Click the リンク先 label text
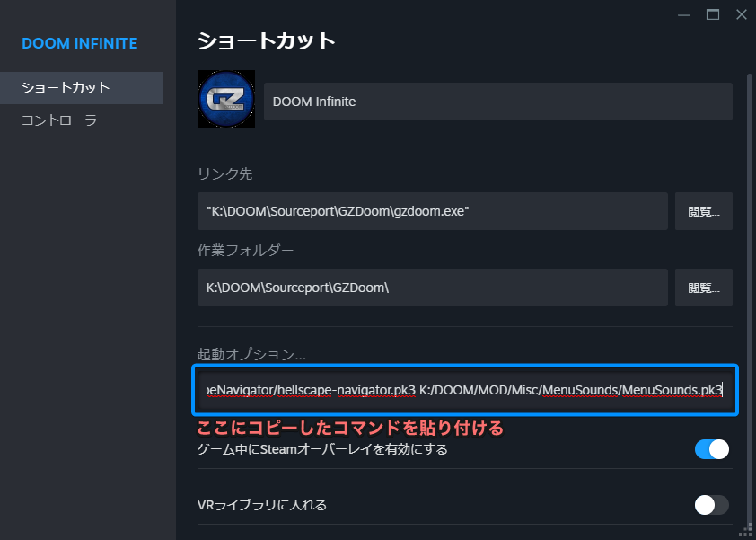 224,173
